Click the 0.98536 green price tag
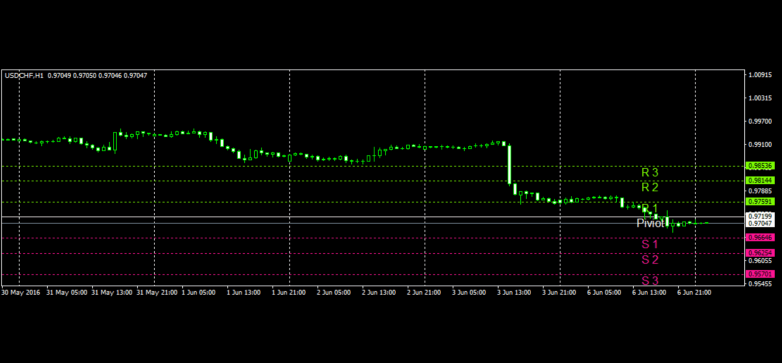The width and height of the screenshot is (782, 363). 760,166
